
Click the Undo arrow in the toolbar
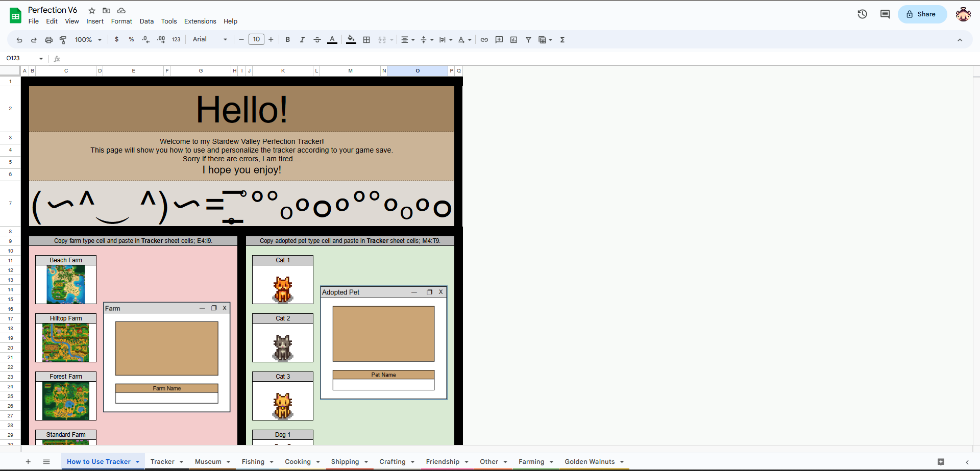pyautogui.click(x=19, y=40)
